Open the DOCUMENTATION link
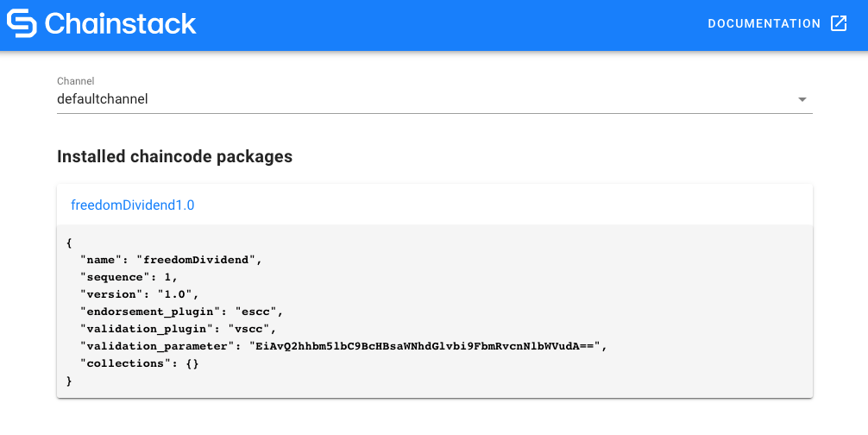868x435 pixels. pos(764,23)
